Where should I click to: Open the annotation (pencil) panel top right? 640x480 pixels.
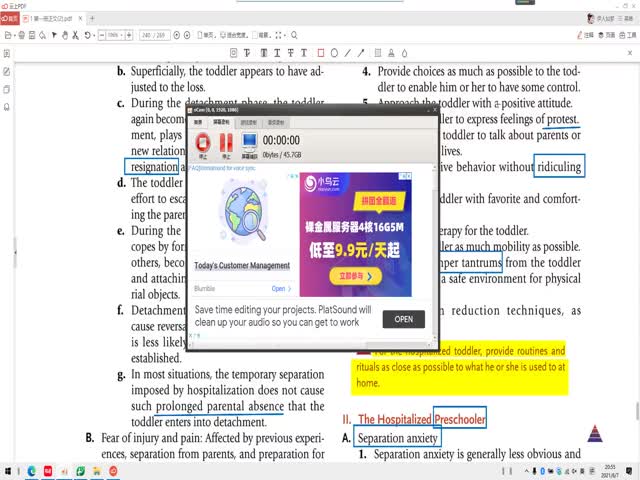click(x=585, y=35)
